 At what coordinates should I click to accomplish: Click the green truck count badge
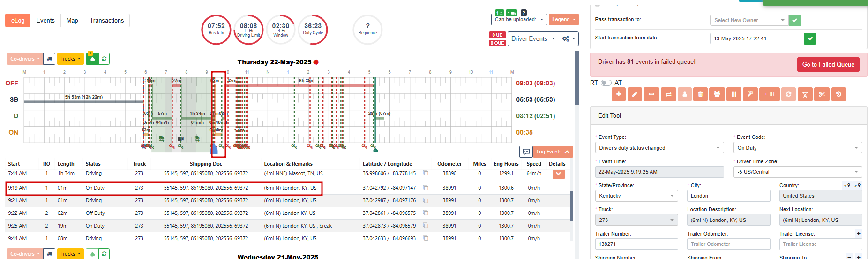coord(511,13)
